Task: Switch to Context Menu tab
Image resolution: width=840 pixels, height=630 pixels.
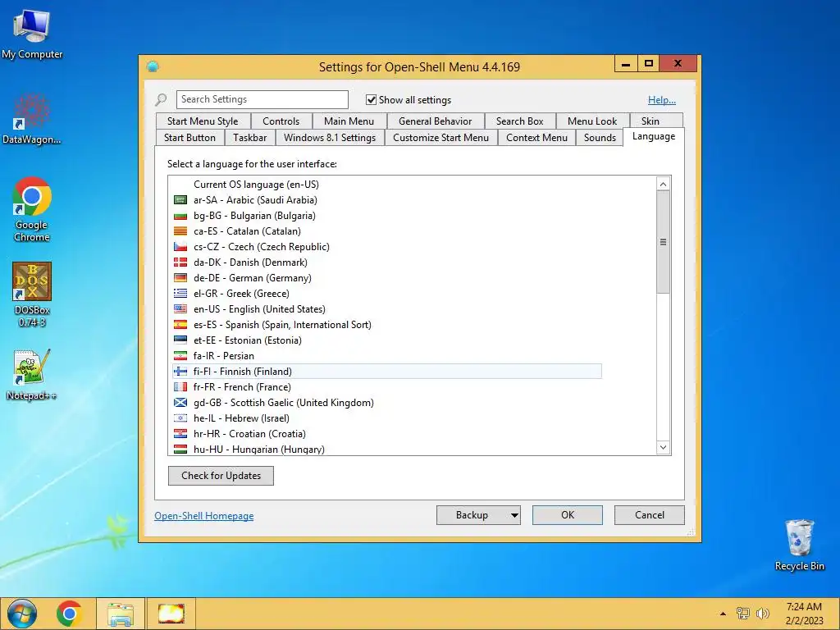Action: (536, 138)
